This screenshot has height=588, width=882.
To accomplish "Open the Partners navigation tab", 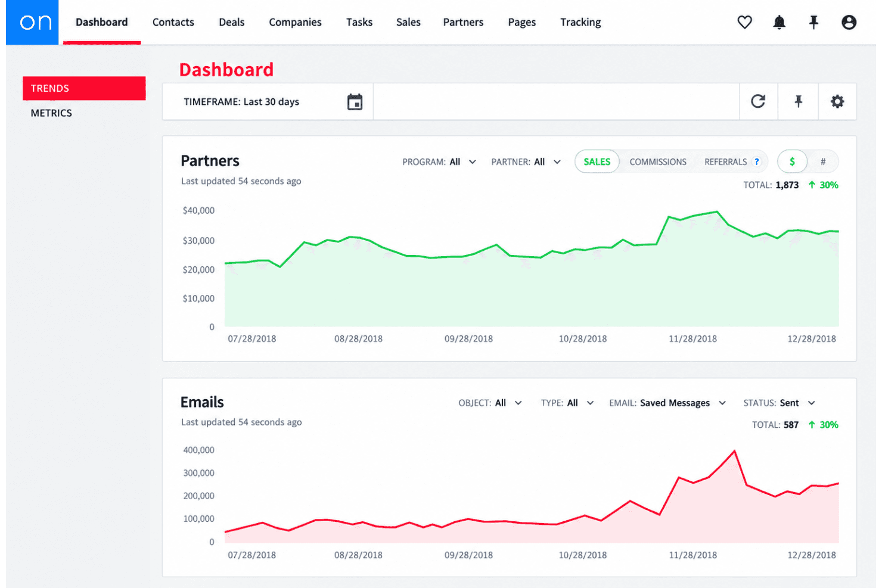I will click(x=463, y=22).
